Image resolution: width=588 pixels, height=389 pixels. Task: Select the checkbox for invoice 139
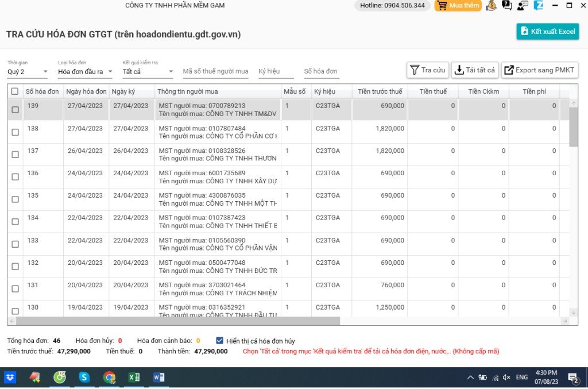15,109
